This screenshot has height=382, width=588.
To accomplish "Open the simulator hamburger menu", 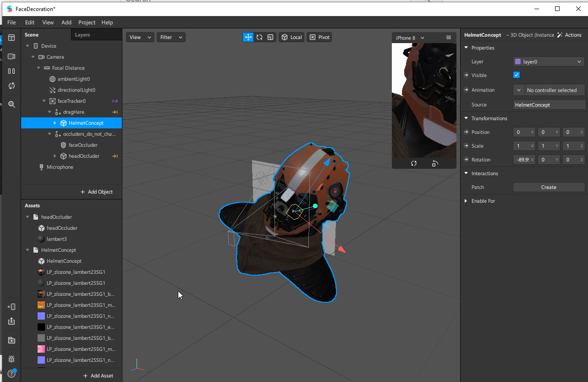I will click(x=449, y=38).
